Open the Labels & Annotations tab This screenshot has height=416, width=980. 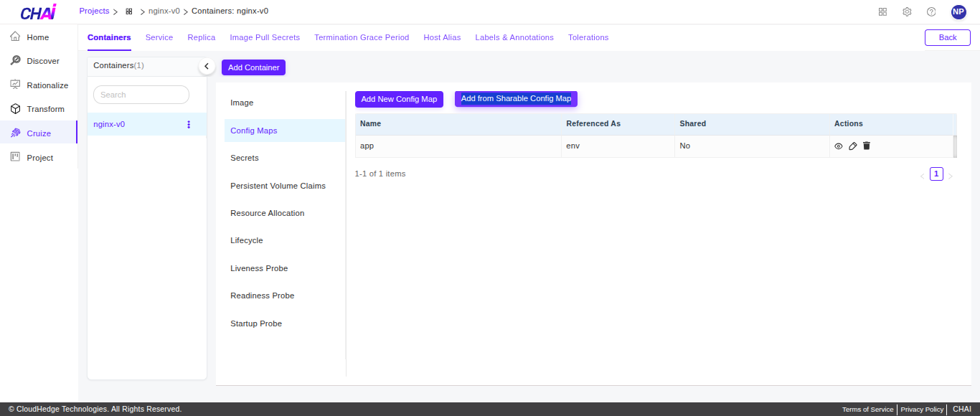(x=514, y=37)
